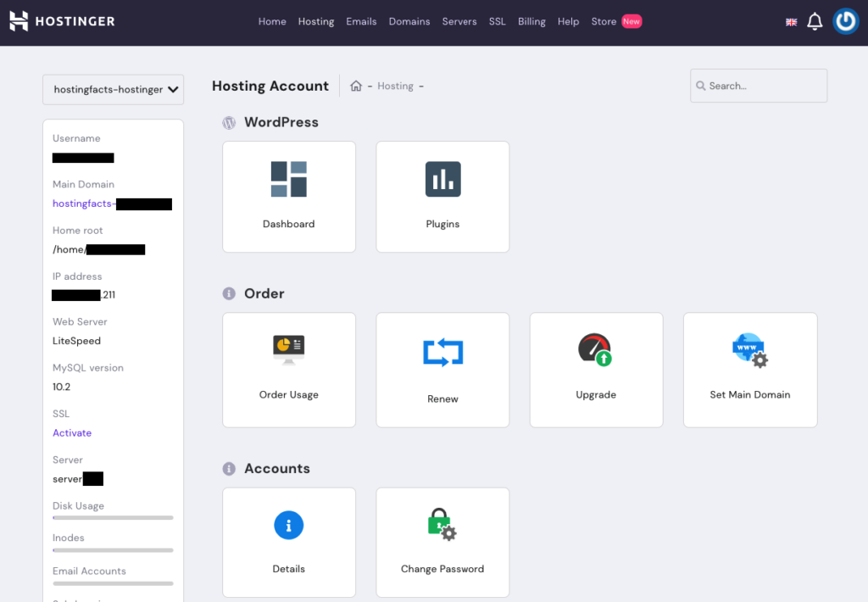Click the British flag language icon
The image size is (868, 602).
[x=791, y=21]
